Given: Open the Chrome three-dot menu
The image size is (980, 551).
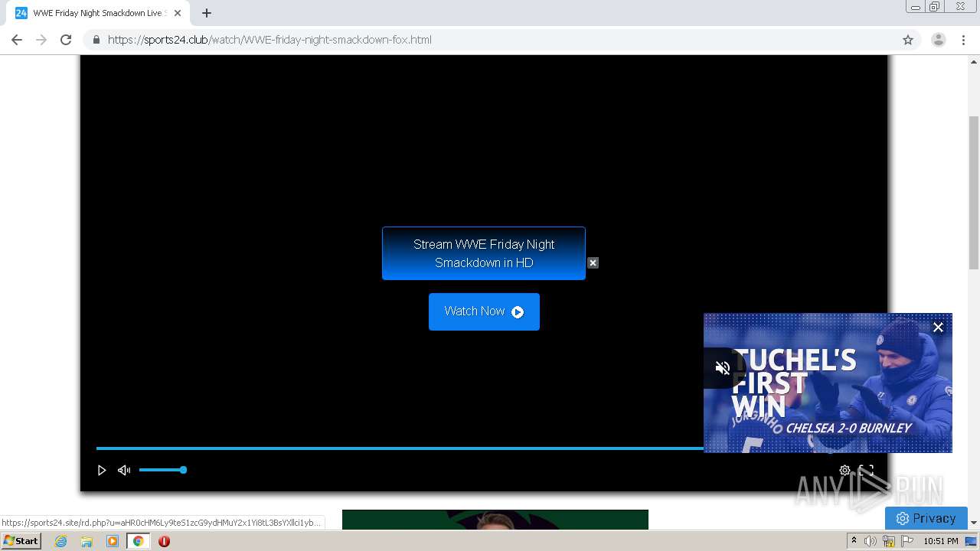Looking at the screenshot, I should tap(963, 40).
